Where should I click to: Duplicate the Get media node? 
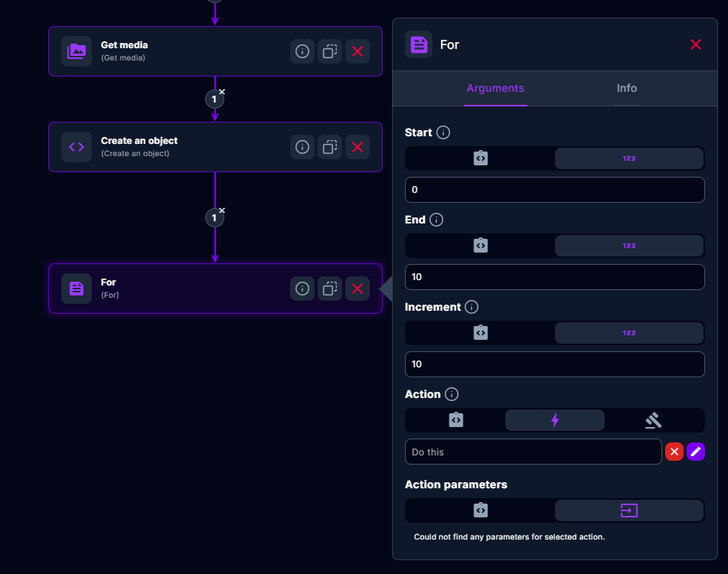tap(330, 51)
